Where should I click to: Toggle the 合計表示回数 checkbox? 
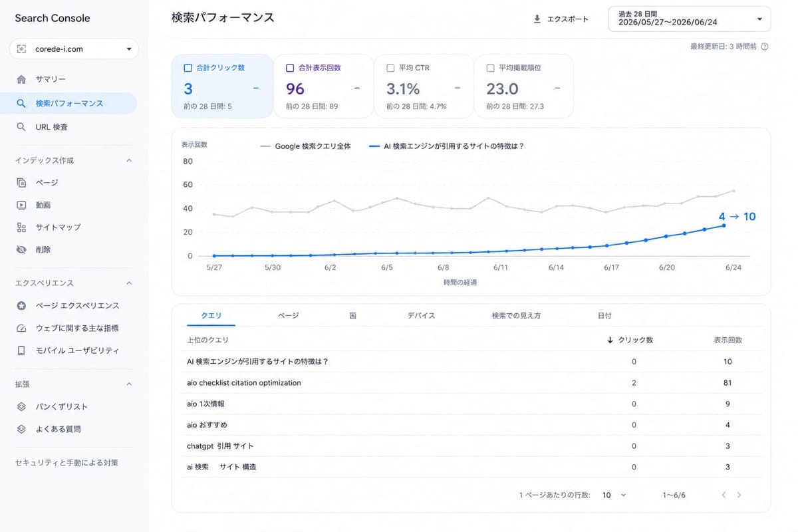pos(290,68)
